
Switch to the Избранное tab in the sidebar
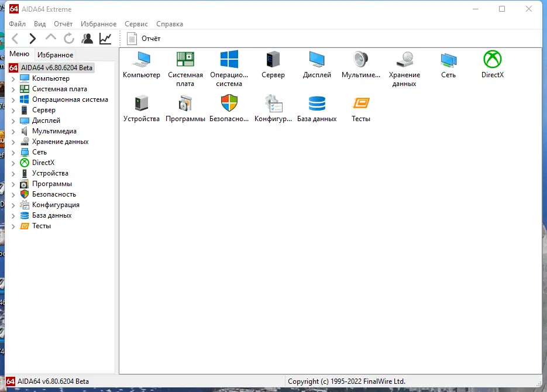pyautogui.click(x=55, y=55)
